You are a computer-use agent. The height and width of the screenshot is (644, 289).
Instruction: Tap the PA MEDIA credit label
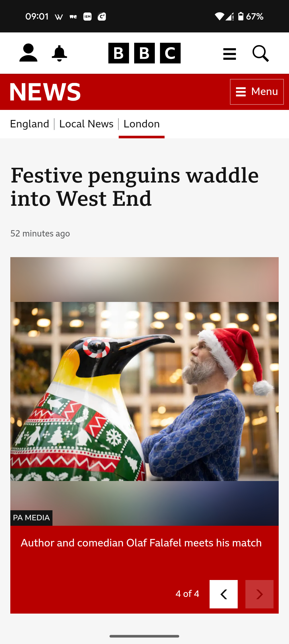(x=32, y=518)
